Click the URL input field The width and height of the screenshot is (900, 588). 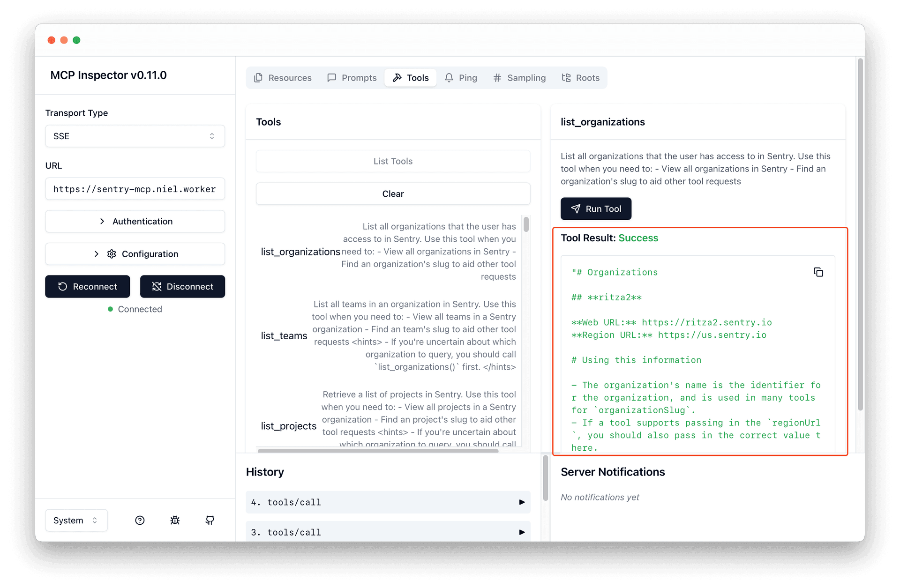coord(135,189)
